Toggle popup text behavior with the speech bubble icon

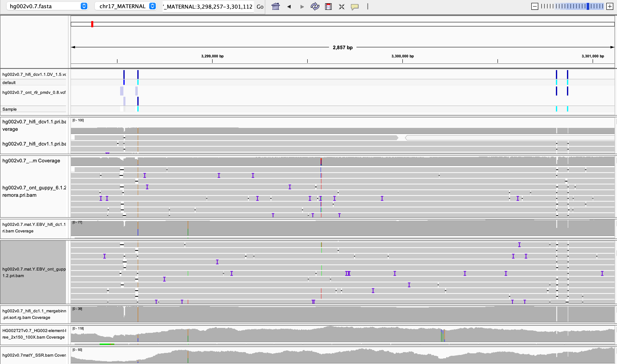[355, 7]
